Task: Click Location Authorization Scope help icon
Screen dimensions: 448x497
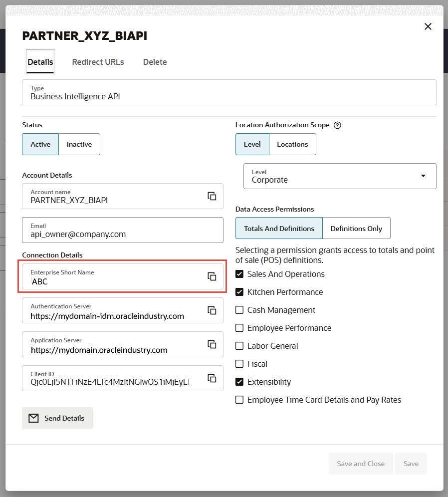Action: point(337,125)
